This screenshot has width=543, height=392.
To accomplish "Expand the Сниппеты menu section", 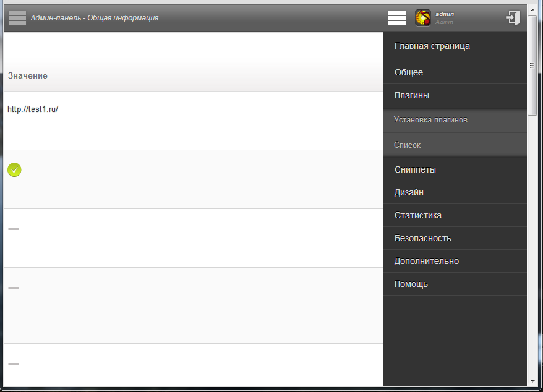I will coord(455,169).
